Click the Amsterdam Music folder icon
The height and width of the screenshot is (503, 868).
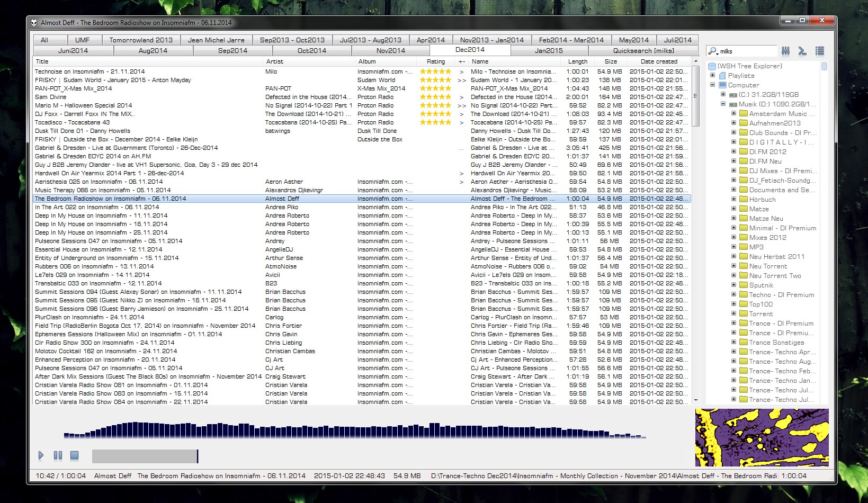click(x=743, y=114)
